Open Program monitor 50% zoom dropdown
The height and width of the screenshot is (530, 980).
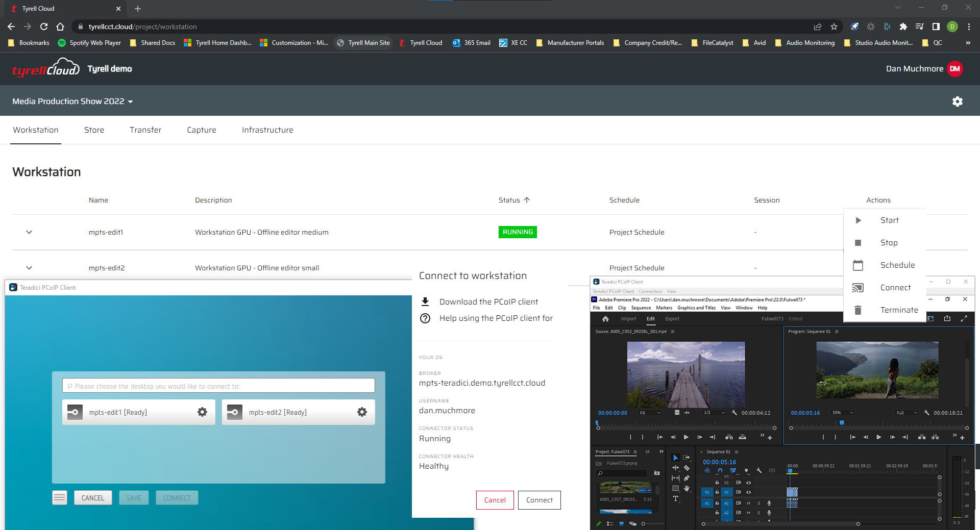(x=842, y=413)
